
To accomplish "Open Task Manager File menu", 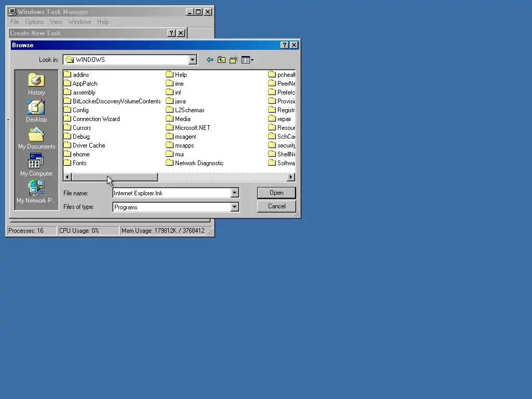I will click(x=15, y=22).
